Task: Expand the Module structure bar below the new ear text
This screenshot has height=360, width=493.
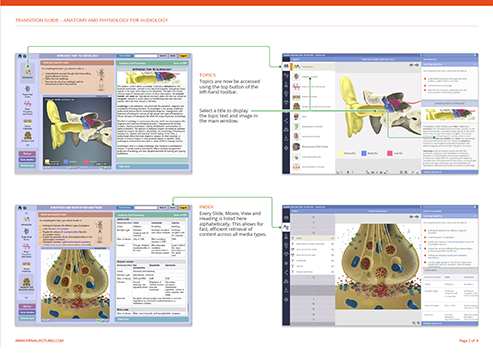Action: [x=449, y=172]
